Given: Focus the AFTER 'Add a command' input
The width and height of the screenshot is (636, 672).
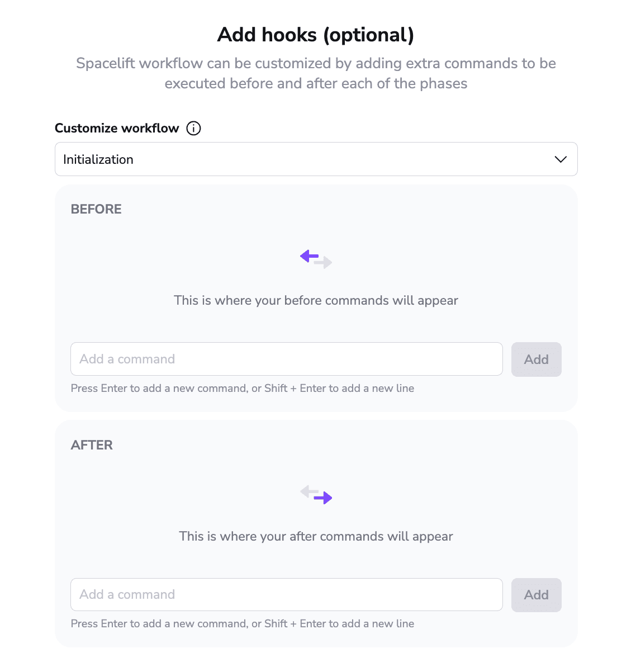Looking at the screenshot, I should pos(287,594).
